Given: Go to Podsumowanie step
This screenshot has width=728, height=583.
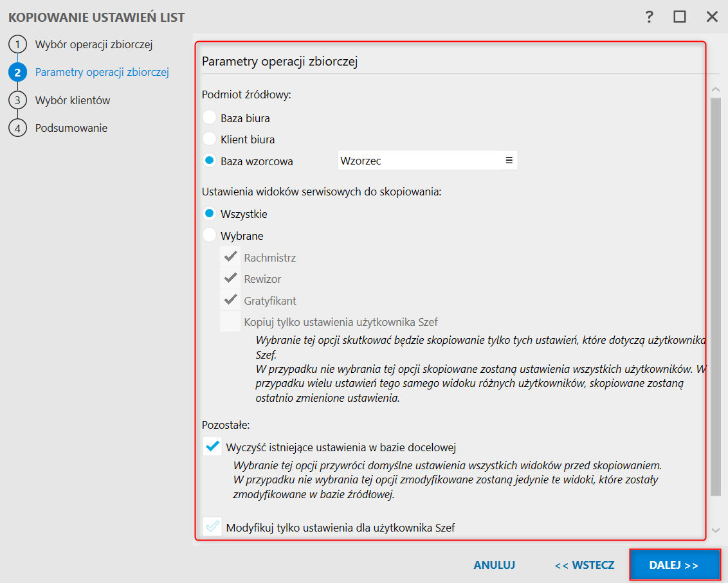Looking at the screenshot, I should (71, 128).
